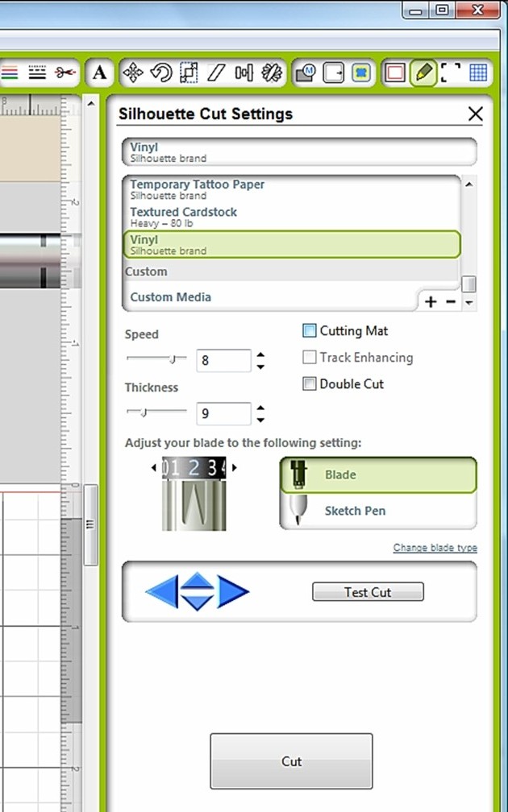Open the Scale window icon
The image size is (508, 812).
pos(189,72)
